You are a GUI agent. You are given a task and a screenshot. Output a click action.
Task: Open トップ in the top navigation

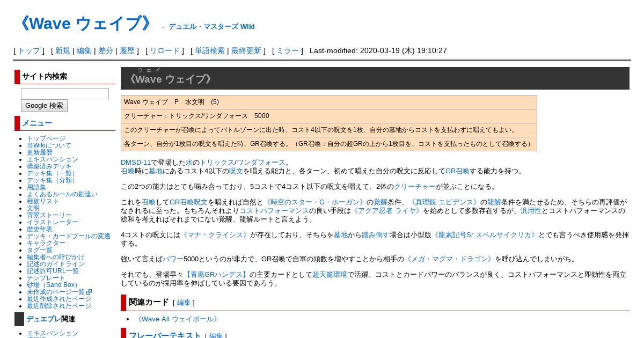29,50
